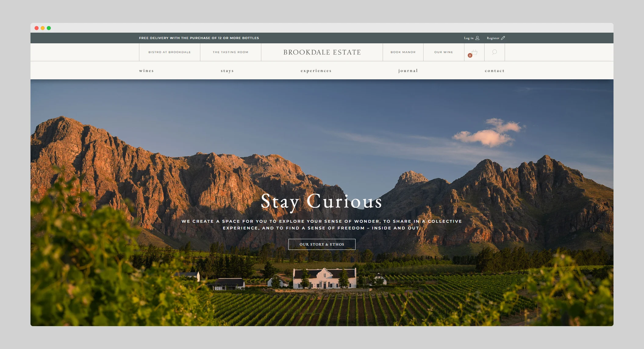Image resolution: width=644 pixels, height=349 pixels.
Task: Select the Book Manor link
Action: pos(403,52)
